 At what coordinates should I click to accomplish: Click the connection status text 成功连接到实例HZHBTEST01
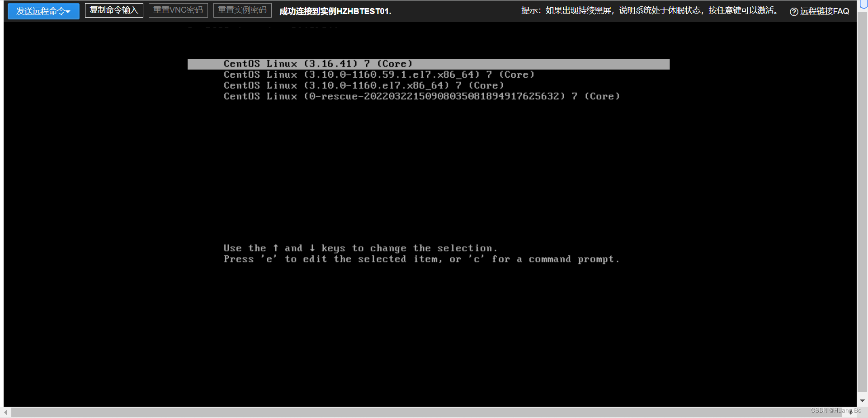[x=335, y=11]
